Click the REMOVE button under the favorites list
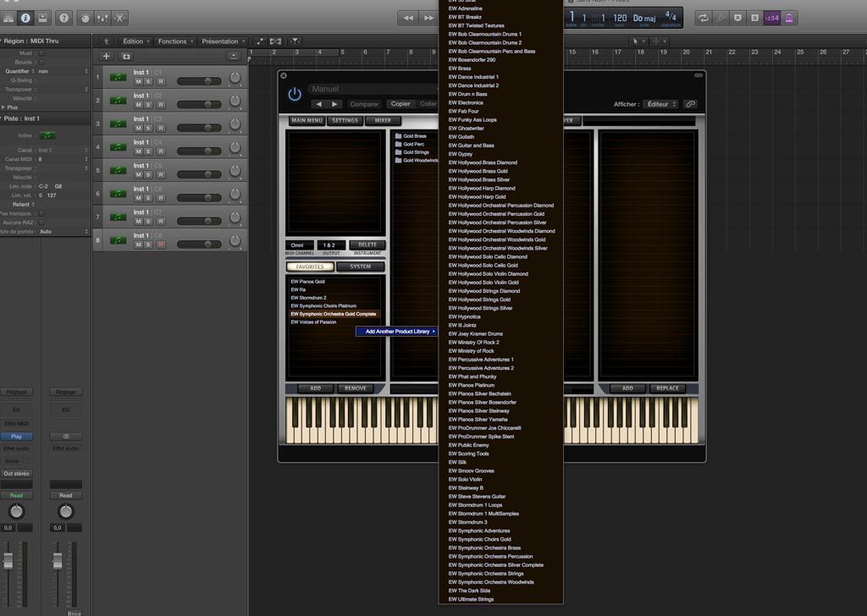This screenshot has height=616, width=867. tap(356, 388)
